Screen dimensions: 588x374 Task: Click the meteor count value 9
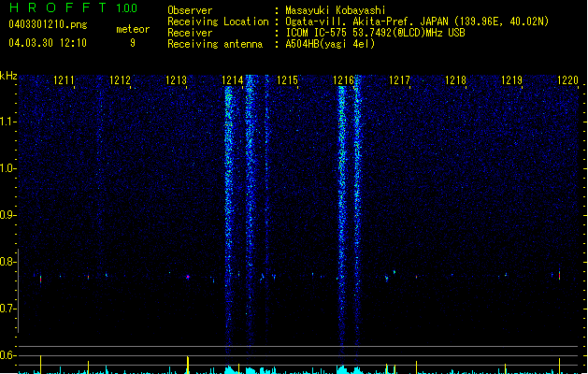[133, 43]
